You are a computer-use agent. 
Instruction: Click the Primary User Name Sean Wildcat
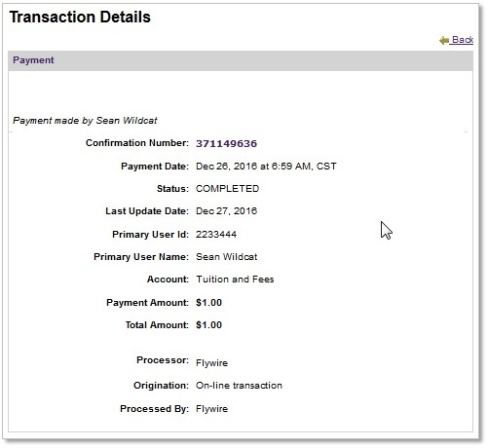click(226, 257)
